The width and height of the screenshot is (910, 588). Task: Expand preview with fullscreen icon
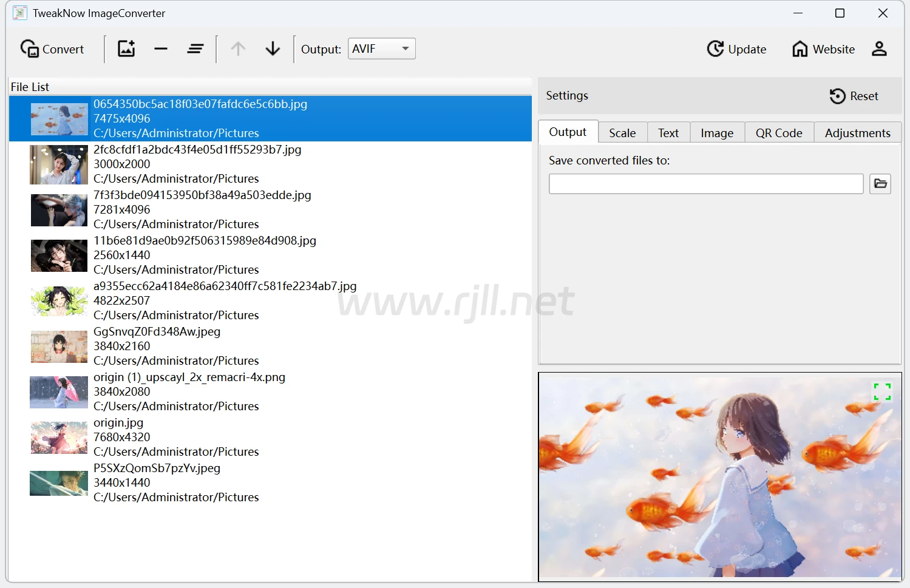coord(881,391)
